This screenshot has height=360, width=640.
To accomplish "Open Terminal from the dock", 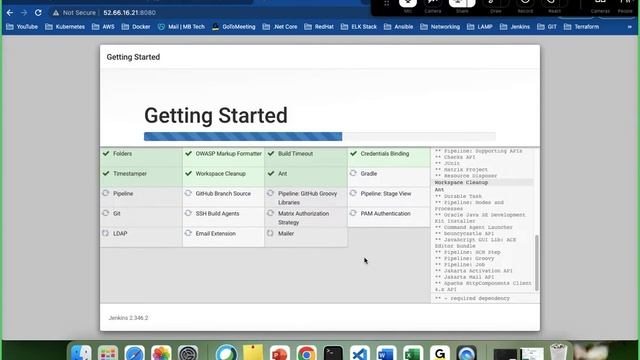I will click(x=333, y=353).
